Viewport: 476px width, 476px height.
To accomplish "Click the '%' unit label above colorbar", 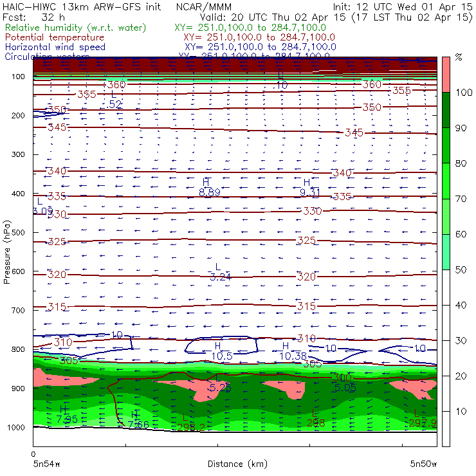I will (x=459, y=57).
